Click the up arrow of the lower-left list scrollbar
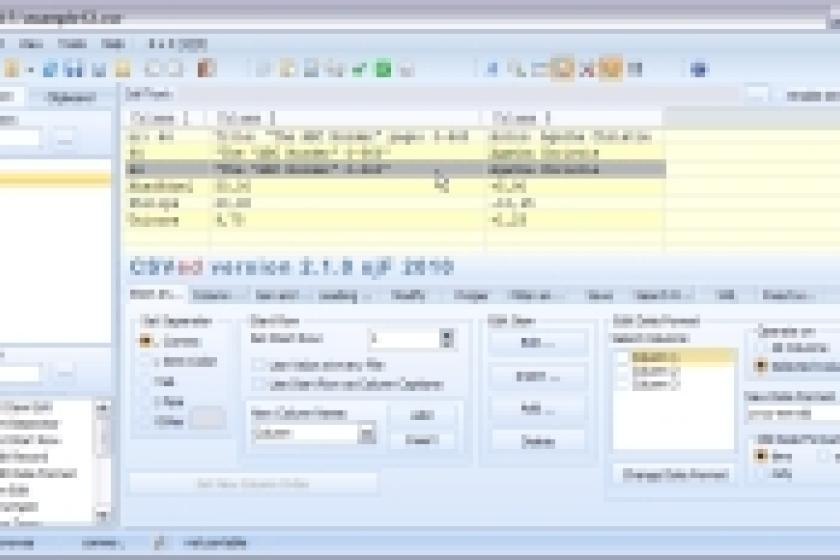 [x=102, y=408]
